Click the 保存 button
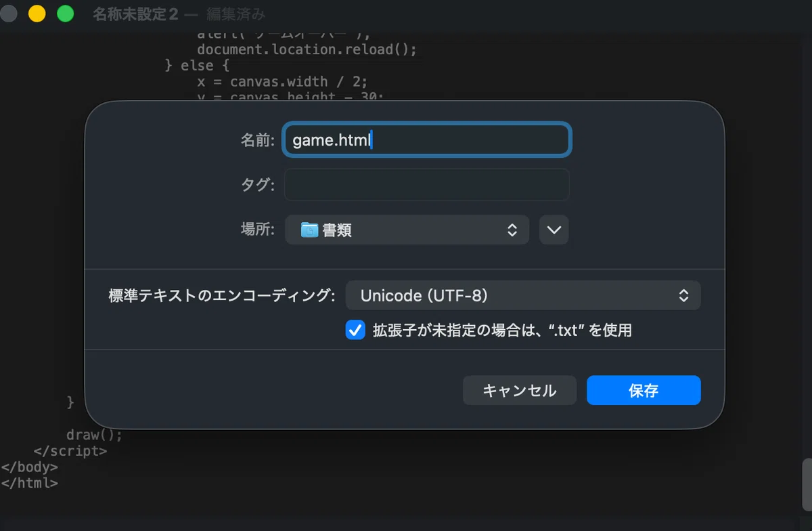 click(644, 391)
